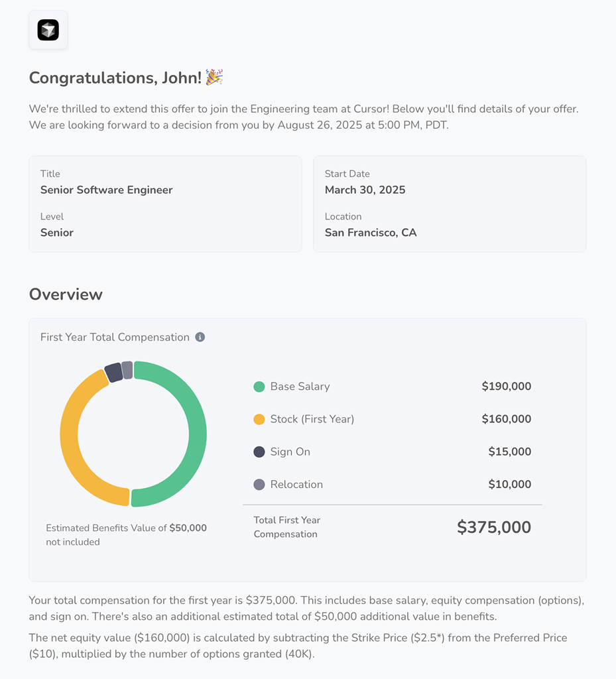This screenshot has width=616, height=679.
Task: Toggle the Base Salary slice visibility via its dot
Action: point(259,387)
